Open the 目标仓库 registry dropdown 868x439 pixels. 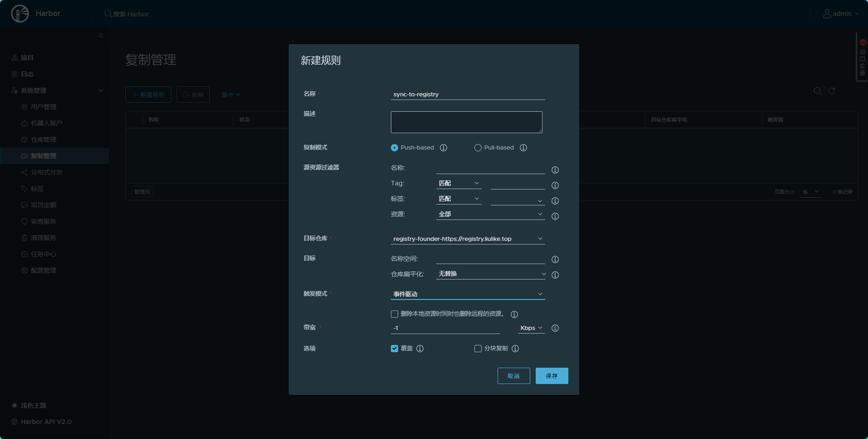pyautogui.click(x=468, y=239)
